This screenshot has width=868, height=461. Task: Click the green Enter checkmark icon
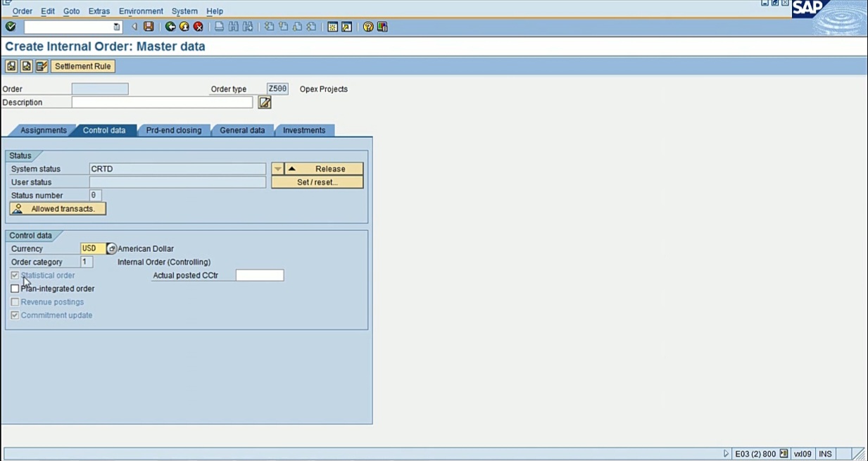[11, 27]
